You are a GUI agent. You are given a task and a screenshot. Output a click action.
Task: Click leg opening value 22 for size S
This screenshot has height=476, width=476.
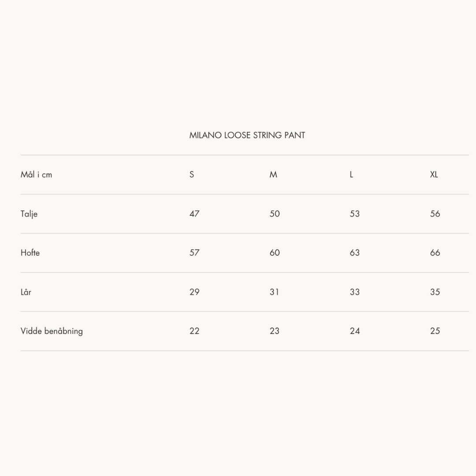click(x=194, y=331)
